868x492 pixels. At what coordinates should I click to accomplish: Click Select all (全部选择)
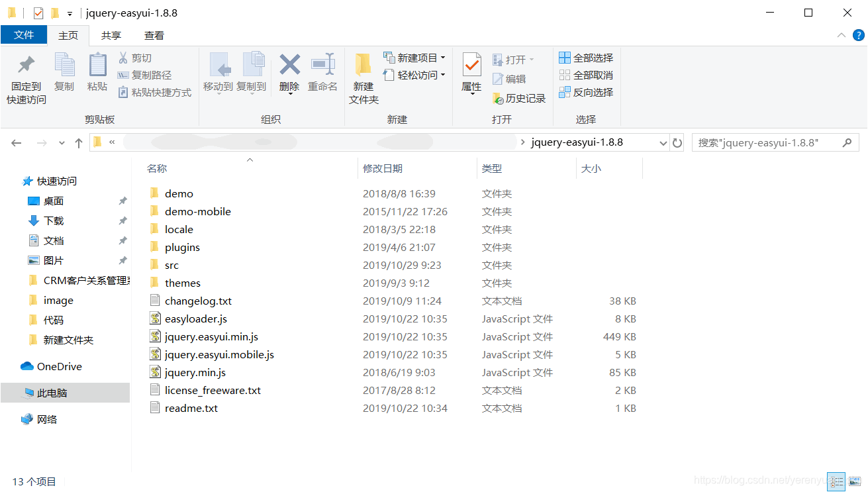586,58
